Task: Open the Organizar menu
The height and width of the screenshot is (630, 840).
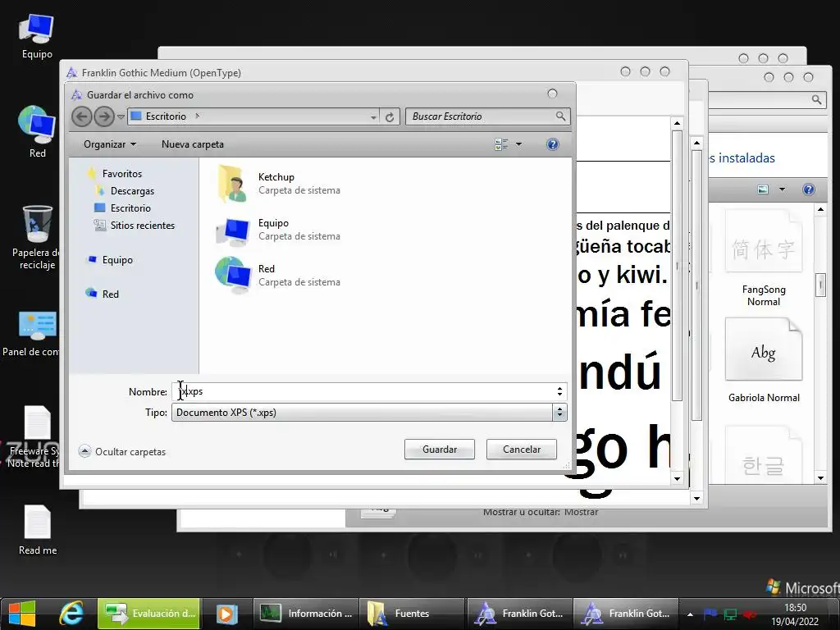Action: pos(109,144)
